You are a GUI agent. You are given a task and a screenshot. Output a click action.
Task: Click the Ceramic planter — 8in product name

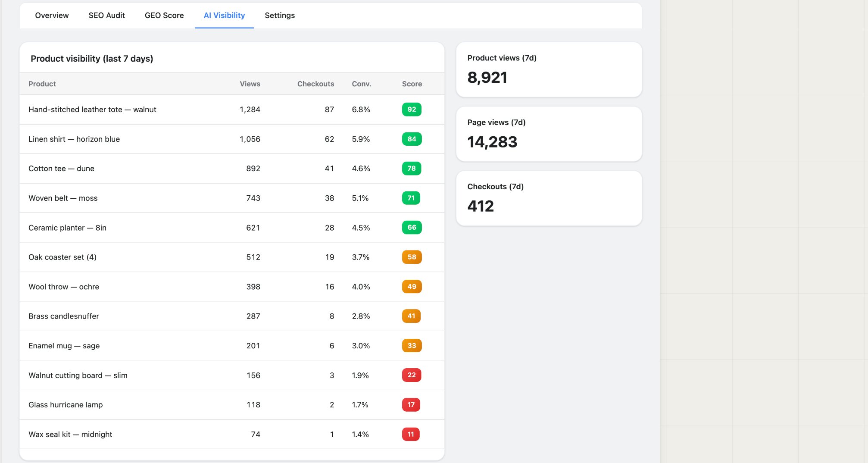click(67, 228)
